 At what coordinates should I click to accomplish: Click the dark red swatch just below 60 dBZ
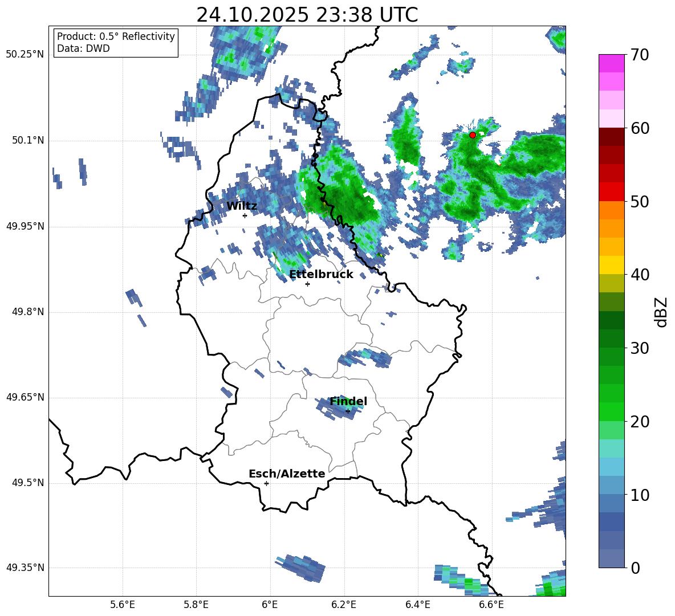click(x=612, y=137)
